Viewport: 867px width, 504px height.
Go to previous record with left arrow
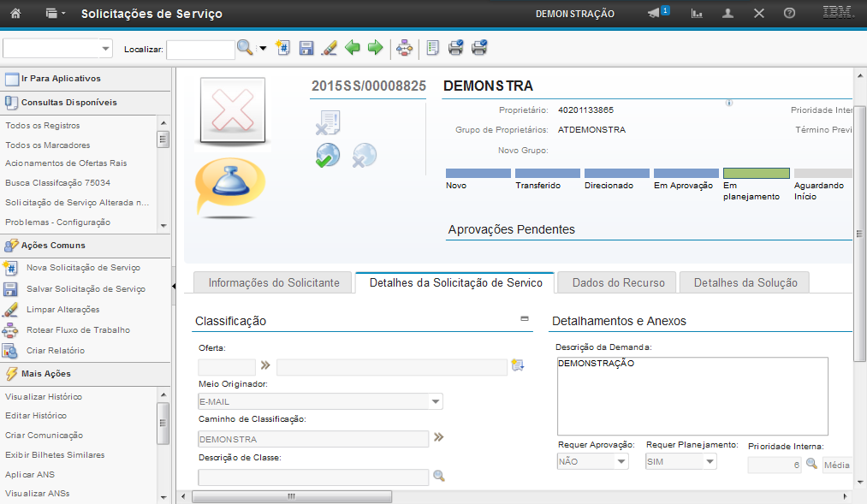point(353,49)
